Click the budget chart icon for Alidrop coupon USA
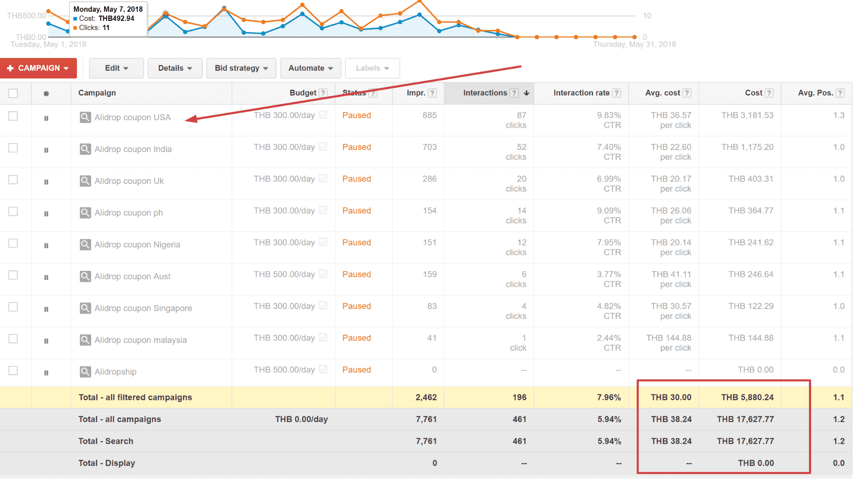Viewport: 868px width, 479px height. coord(323,115)
